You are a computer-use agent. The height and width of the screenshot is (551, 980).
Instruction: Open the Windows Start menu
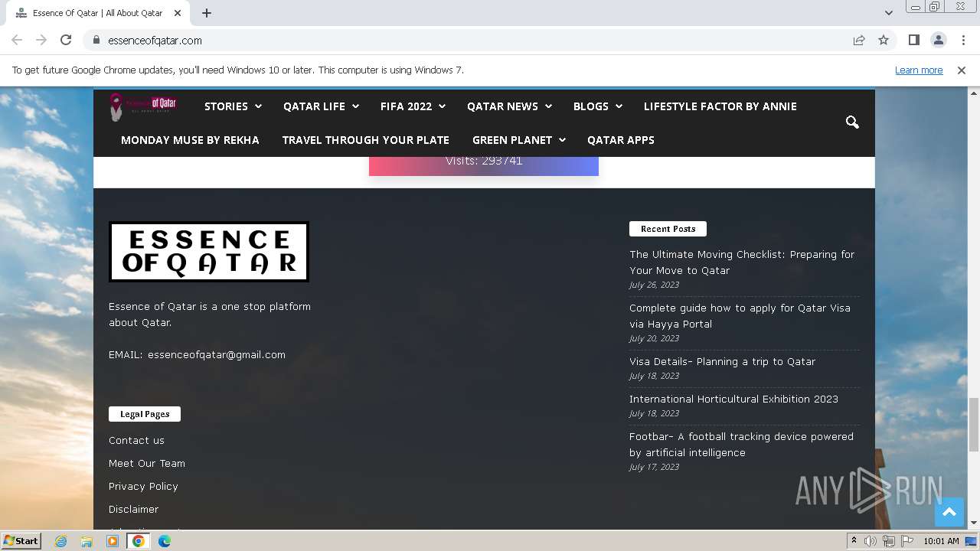(x=21, y=540)
